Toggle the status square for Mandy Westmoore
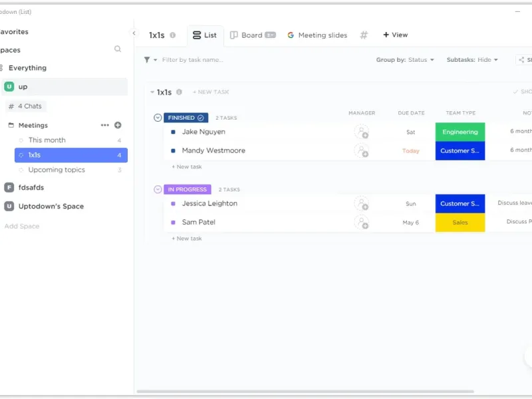 [x=174, y=151]
